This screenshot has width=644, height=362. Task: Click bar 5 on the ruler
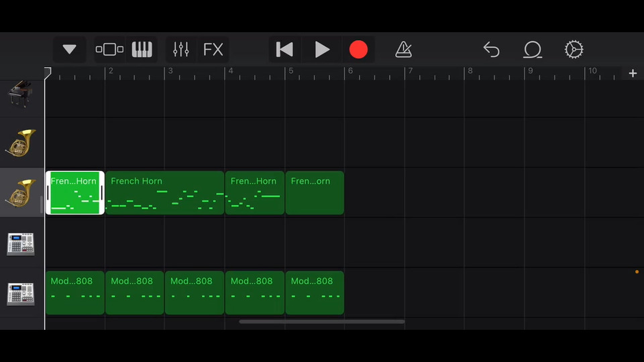click(x=290, y=71)
